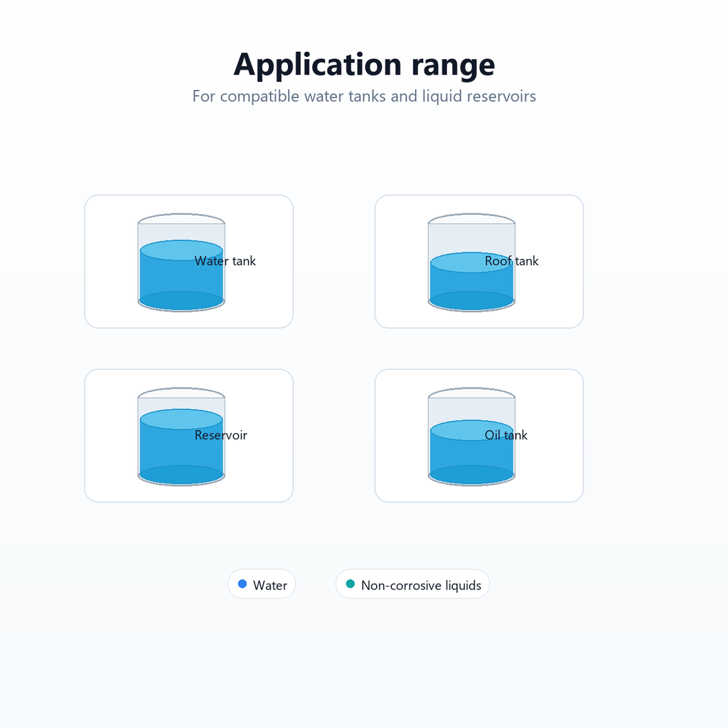The image size is (728, 728).
Task: Click the Roof tank cylinder illustration
Action: 471,262
